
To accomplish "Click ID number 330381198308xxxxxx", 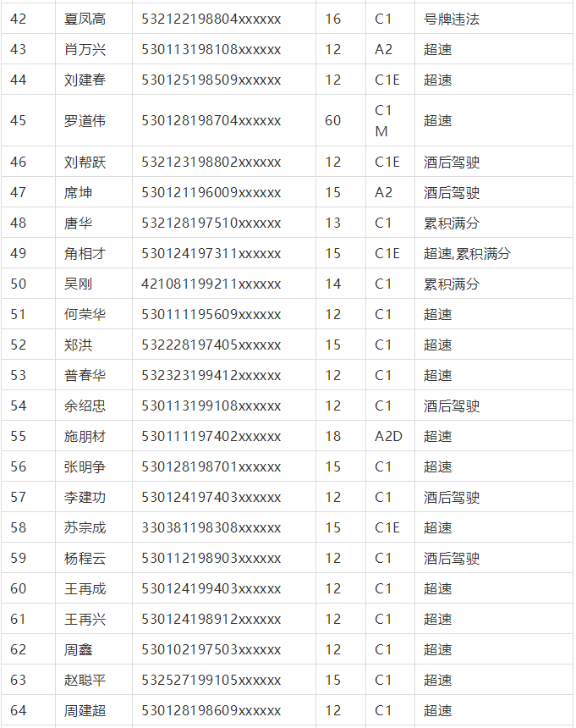I will 211,527.
